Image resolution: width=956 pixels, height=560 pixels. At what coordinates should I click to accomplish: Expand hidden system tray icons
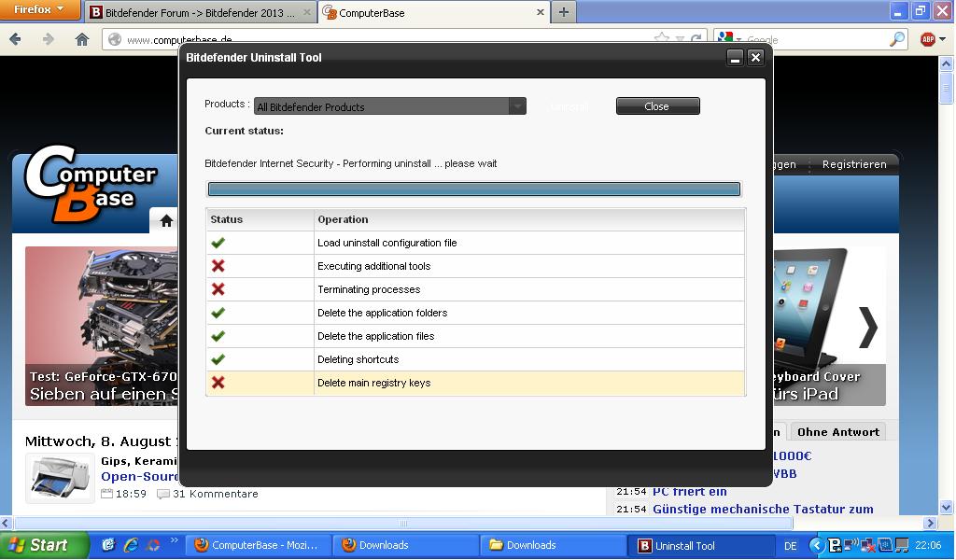(816, 545)
